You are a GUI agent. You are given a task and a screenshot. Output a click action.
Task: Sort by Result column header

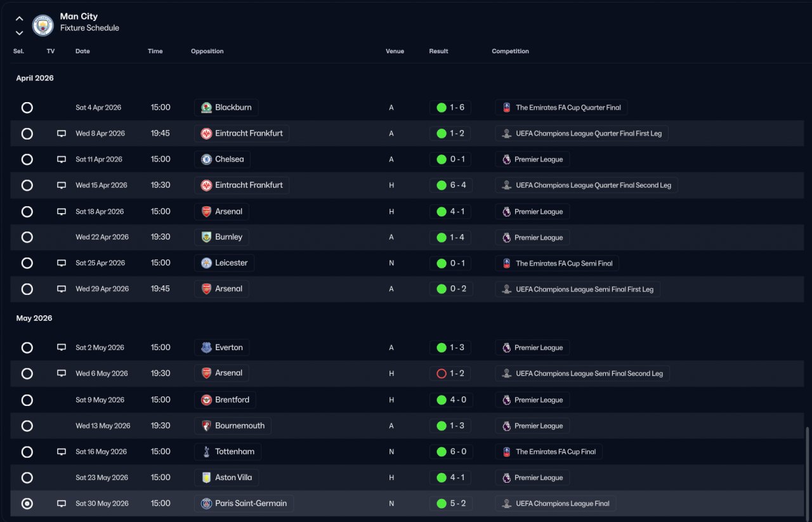(438, 51)
